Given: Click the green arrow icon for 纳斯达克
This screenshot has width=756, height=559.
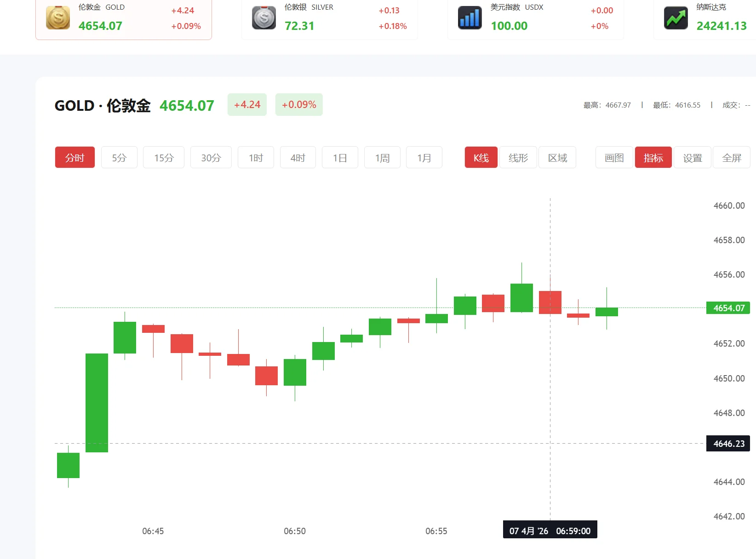Looking at the screenshot, I should pyautogui.click(x=675, y=17).
